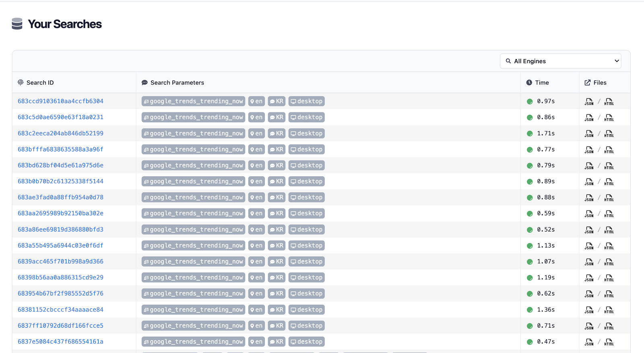The height and width of the screenshot is (353, 644).
Task: Open HTML file for search 683c5d0ae6590e63f18a0231
Action: [x=609, y=118]
